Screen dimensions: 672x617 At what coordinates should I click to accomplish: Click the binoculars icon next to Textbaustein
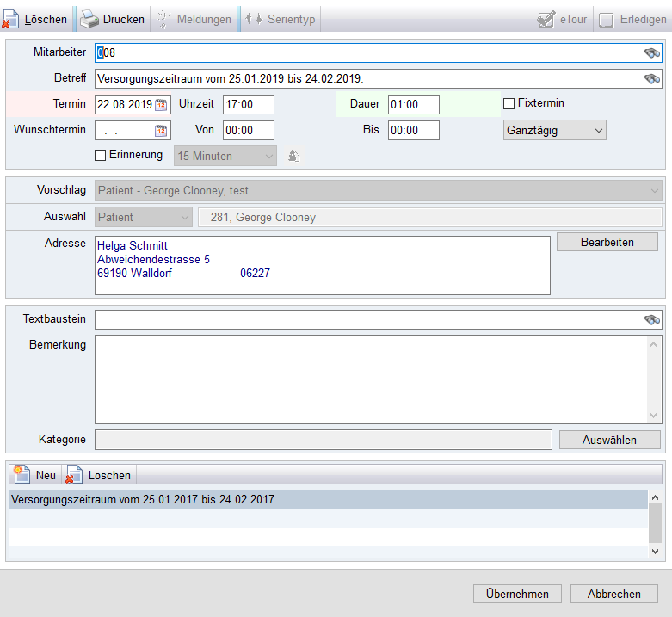tap(651, 320)
